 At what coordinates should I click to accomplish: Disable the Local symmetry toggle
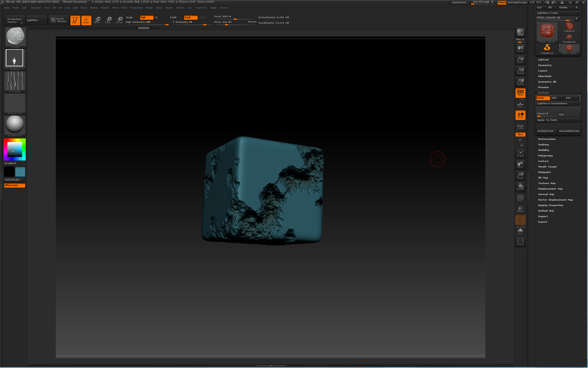(520, 115)
